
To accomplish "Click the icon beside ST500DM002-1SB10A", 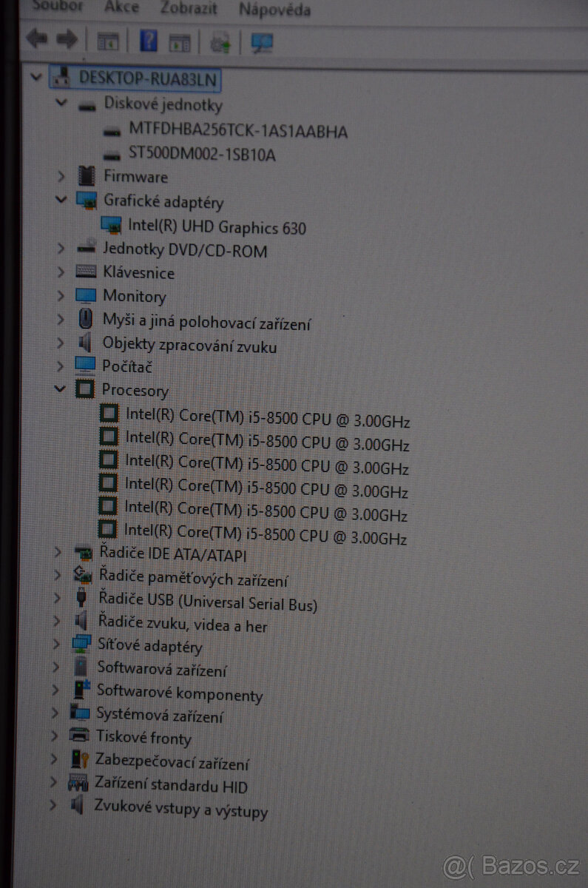I will [112, 156].
